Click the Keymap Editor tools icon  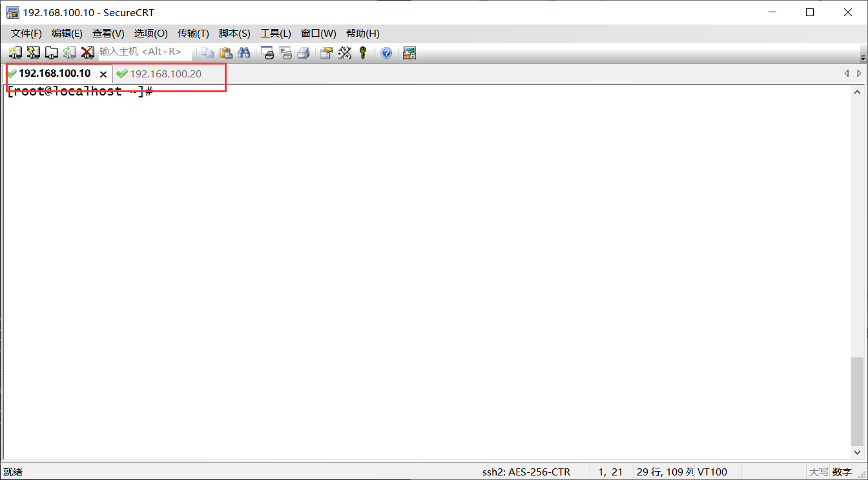(345, 53)
